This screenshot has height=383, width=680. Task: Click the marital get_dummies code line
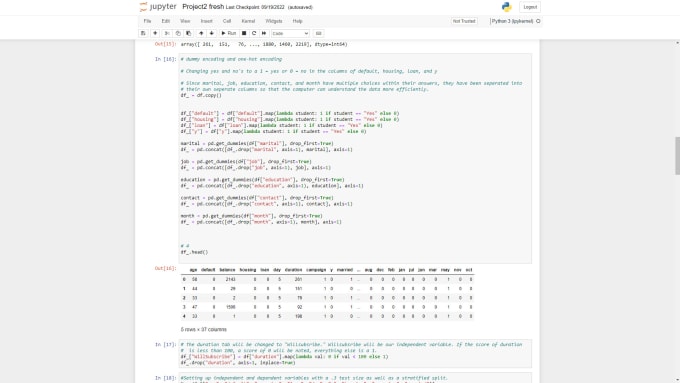pos(257,143)
